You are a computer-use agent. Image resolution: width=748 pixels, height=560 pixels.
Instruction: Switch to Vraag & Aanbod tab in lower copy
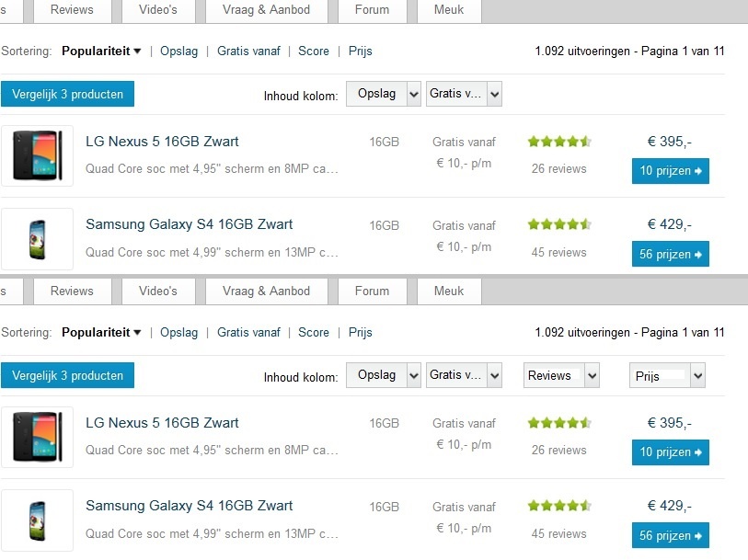click(x=266, y=291)
